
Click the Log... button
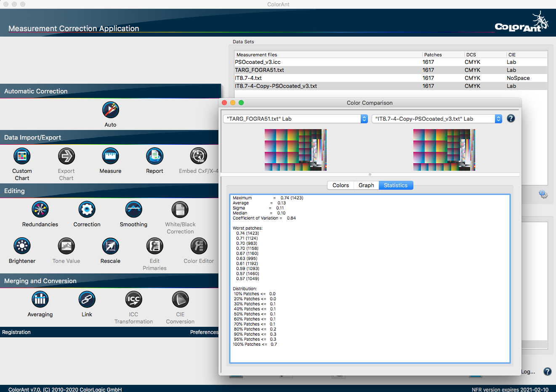(x=528, y=372)
